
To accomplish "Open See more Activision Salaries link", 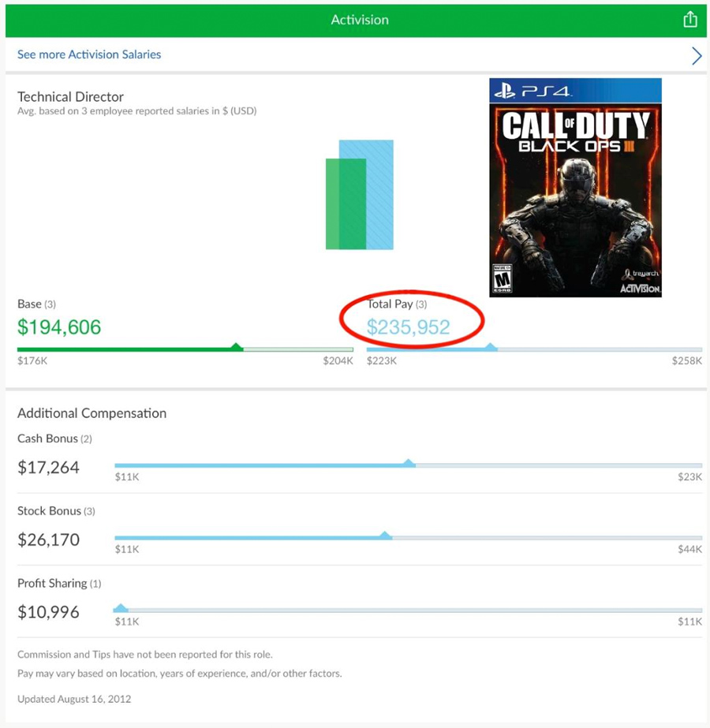I will click(89, 54).
